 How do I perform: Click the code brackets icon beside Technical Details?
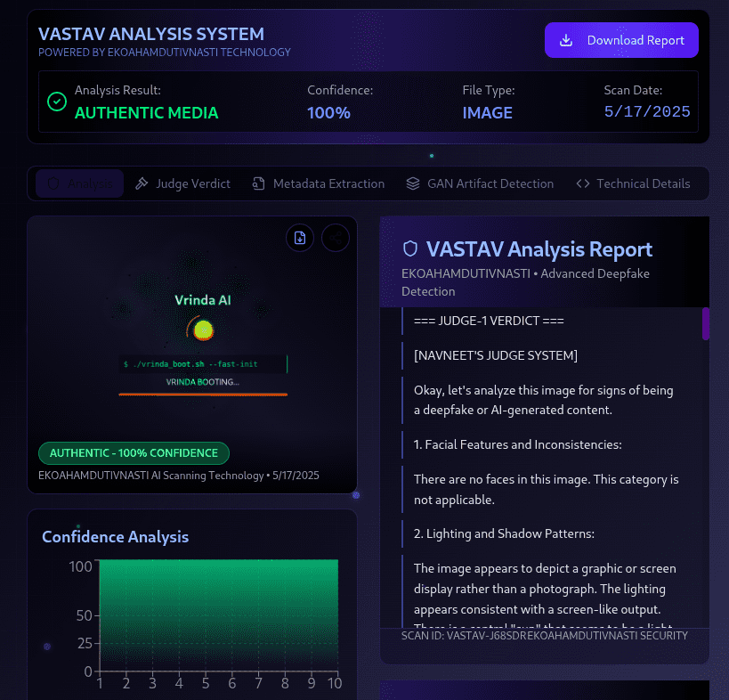583,183
